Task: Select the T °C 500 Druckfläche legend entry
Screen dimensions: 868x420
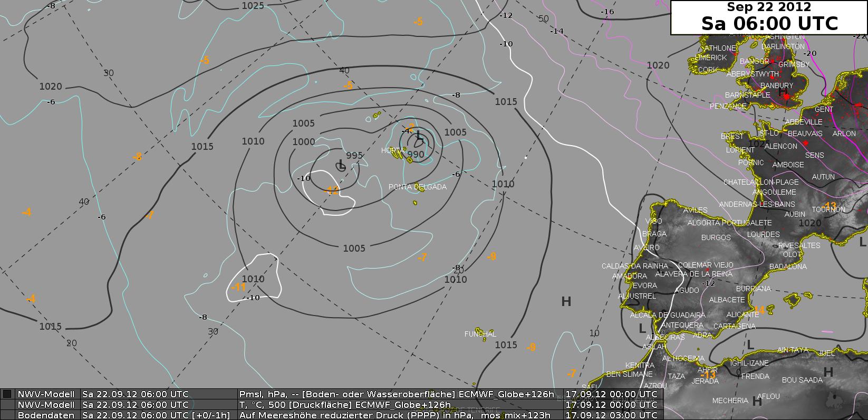Action: point(345,405)
